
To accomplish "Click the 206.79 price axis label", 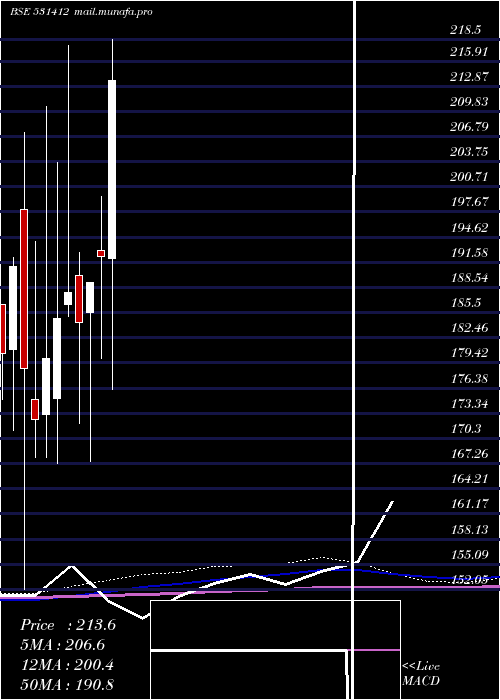I will coord(469,127).
